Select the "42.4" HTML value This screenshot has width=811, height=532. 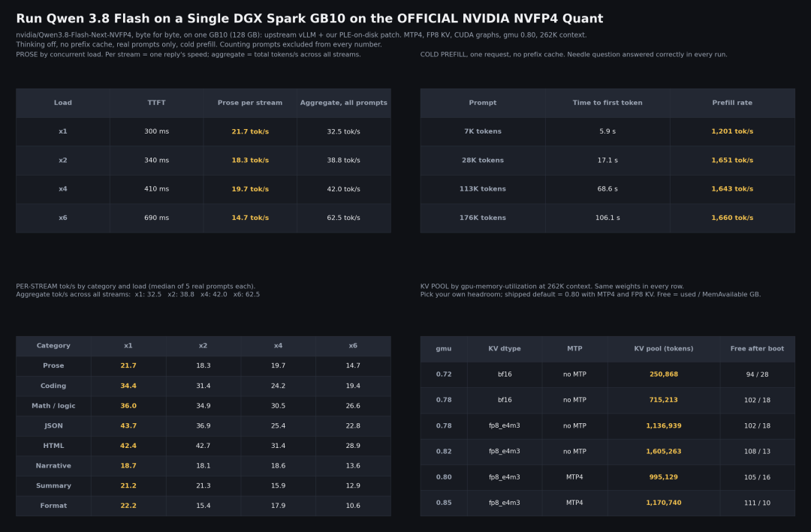click(x=128, y=446)
